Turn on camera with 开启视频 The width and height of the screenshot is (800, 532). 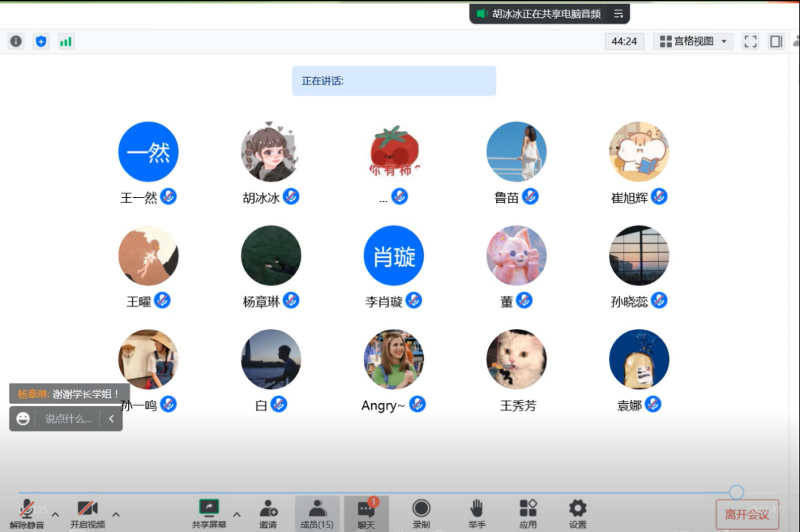point(87,513)
